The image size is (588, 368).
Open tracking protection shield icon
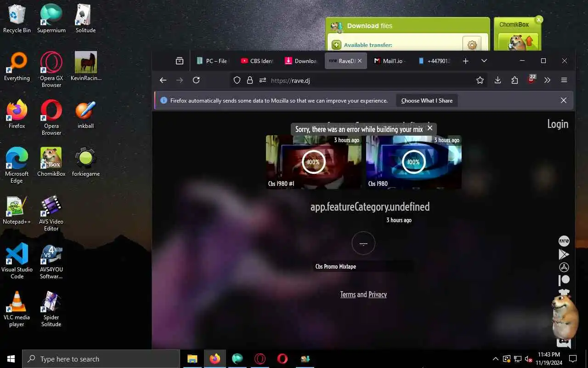point(237,80)
